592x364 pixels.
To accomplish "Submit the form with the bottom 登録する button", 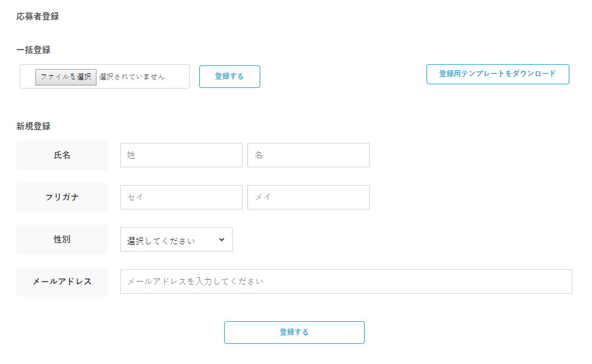I will click(x=294, y=332).
